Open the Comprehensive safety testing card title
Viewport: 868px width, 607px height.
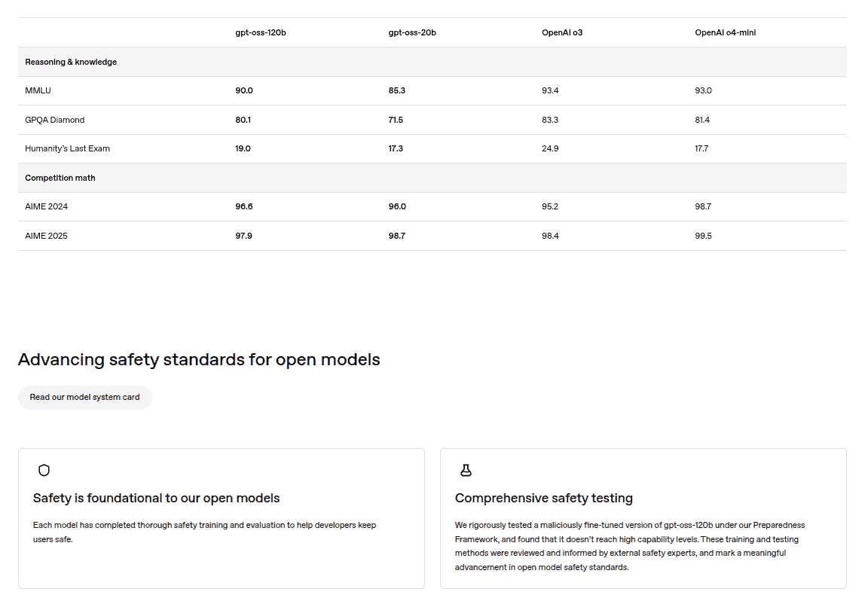[543, 499]
